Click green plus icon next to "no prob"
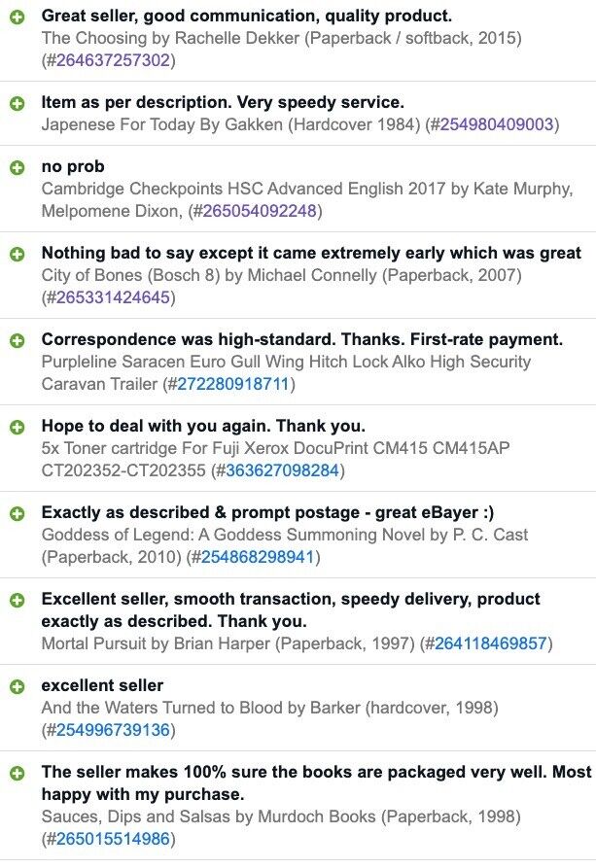Viewport: 596px width, 868px height. (18, 168)
